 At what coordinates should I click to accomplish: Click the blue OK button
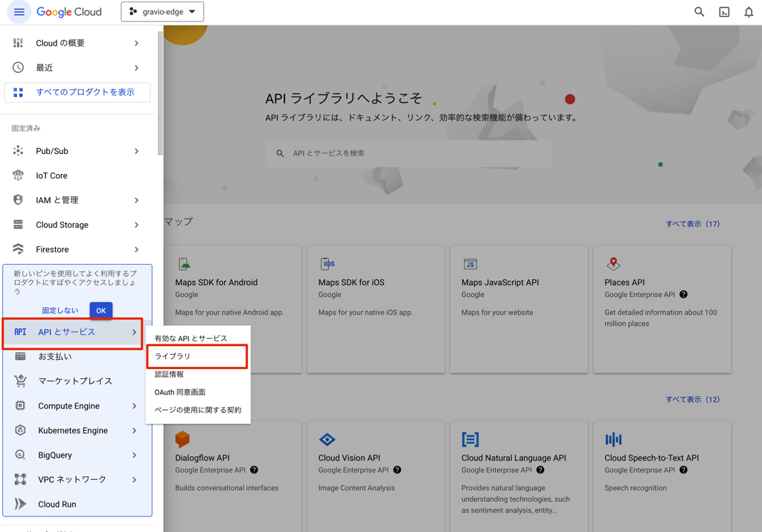point(101,310)
